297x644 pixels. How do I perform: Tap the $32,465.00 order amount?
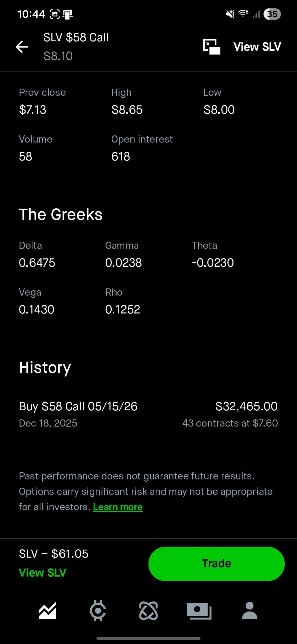(x=246, y=406)
